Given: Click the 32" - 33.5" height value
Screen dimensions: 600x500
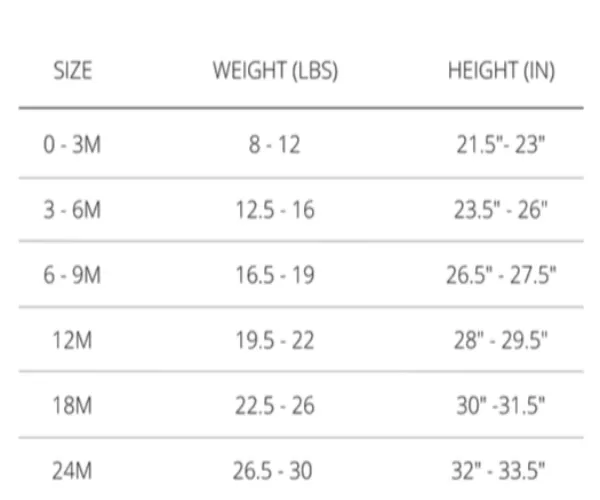Looking at the screenshot, I should click(499, 471).
